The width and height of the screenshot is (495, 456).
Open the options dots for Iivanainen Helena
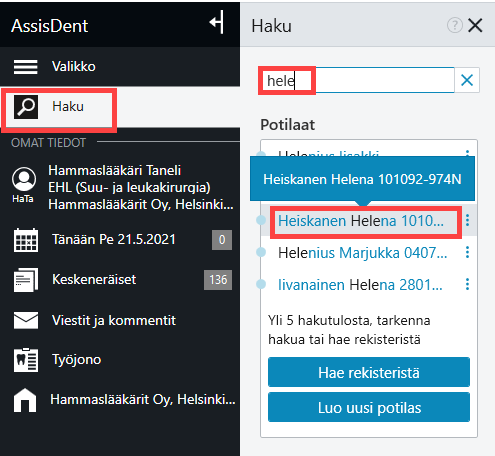click(467, 284)
